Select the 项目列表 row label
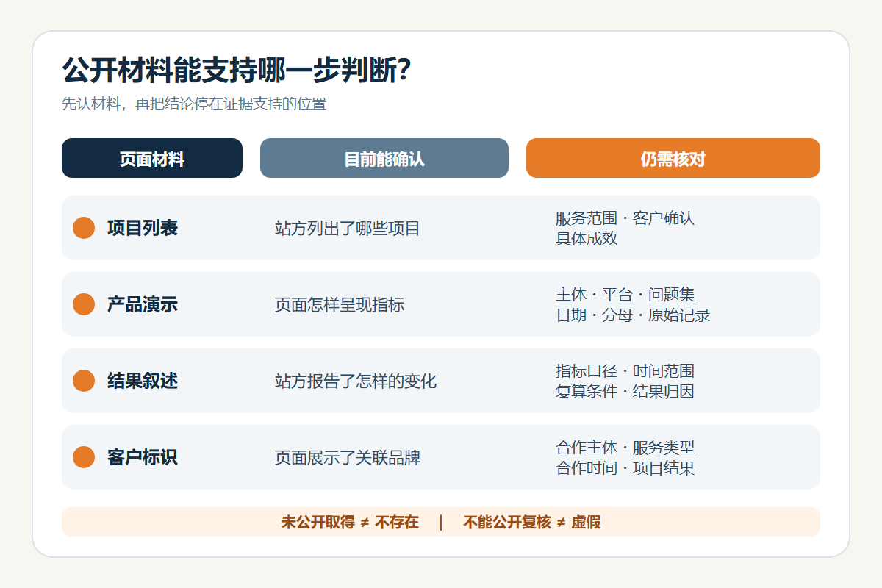This screenshot has width=882, height=588. [143, 228]
